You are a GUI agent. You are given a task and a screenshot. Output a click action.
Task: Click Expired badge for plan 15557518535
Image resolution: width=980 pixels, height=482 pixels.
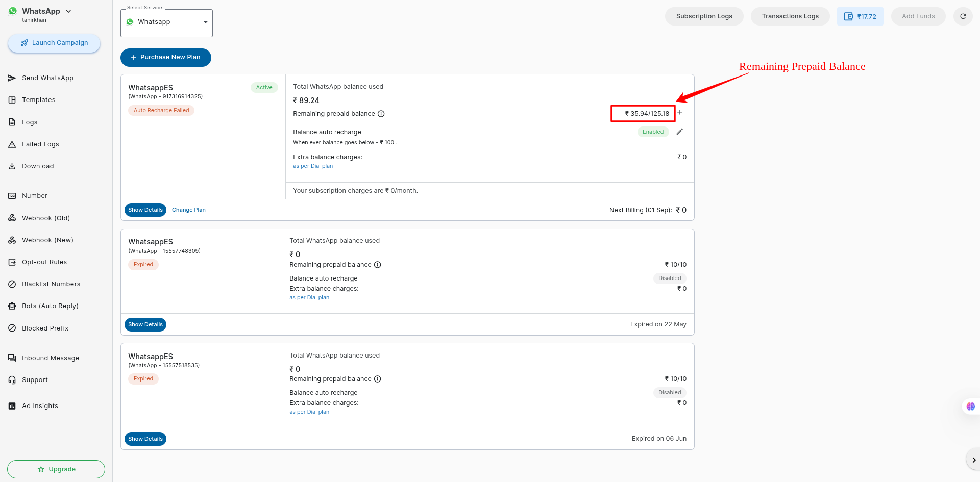(x=143, y=379)
